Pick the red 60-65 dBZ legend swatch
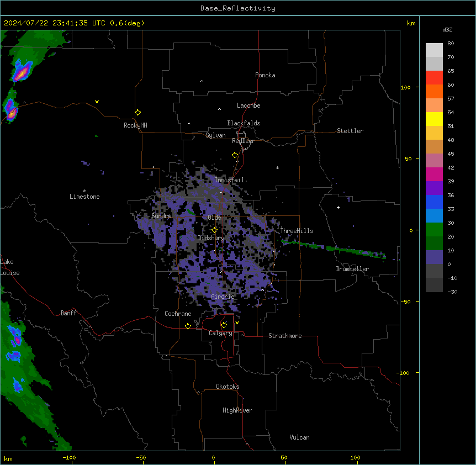The width and height of the screenshot is (476, 465). (x=434, y=78)
